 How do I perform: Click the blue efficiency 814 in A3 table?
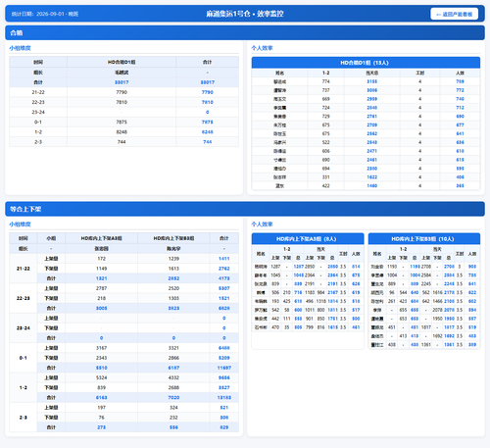tap(356, 267)
